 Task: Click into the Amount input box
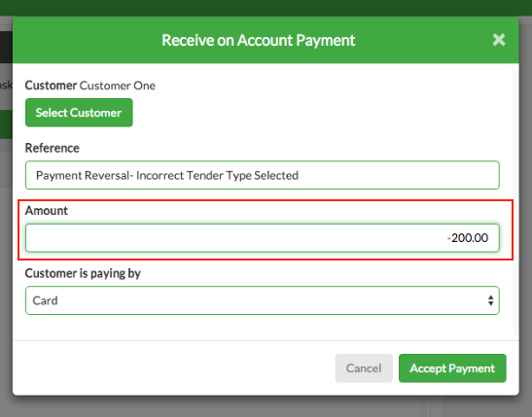[x=263, y=237]
